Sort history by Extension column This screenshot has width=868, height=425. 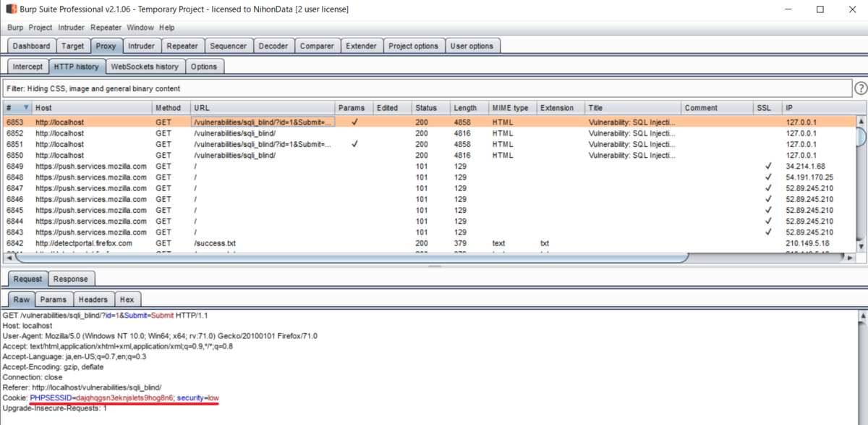coord(561,108)
